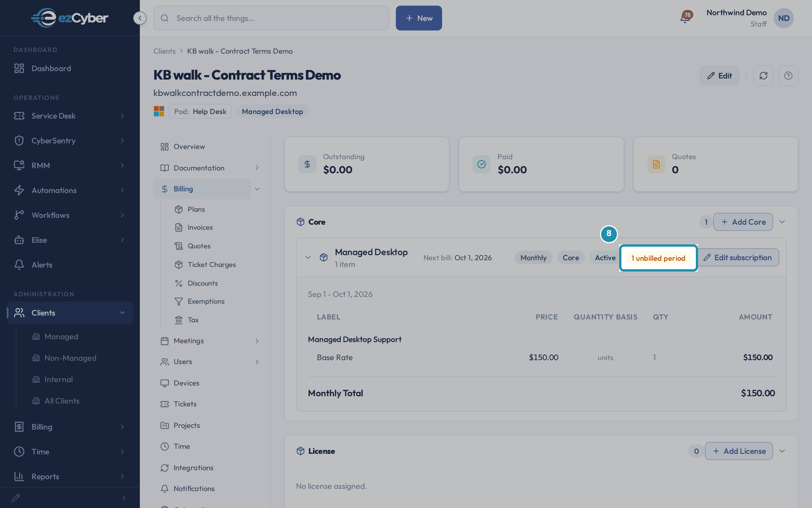Image resolution: width=812 pixels, height=508 pixels.
Task: Expand Users client section
Action: [257, 362]
